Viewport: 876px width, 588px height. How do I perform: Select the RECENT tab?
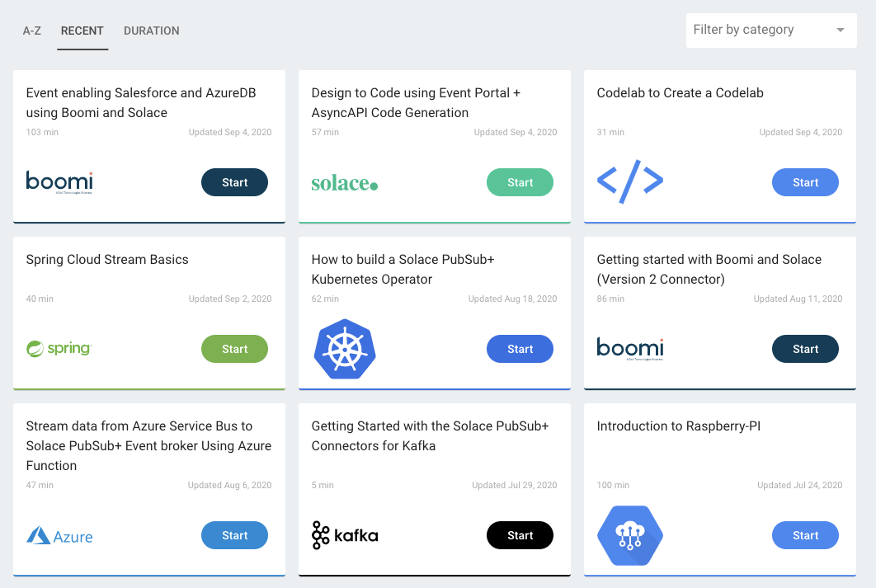click(82, 31)
